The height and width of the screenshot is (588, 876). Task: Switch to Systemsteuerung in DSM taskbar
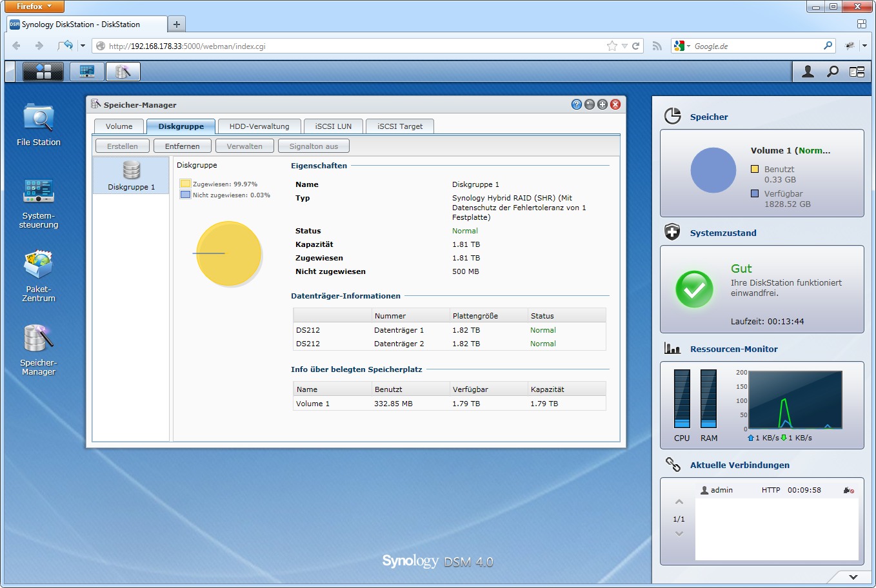(87, 72)
